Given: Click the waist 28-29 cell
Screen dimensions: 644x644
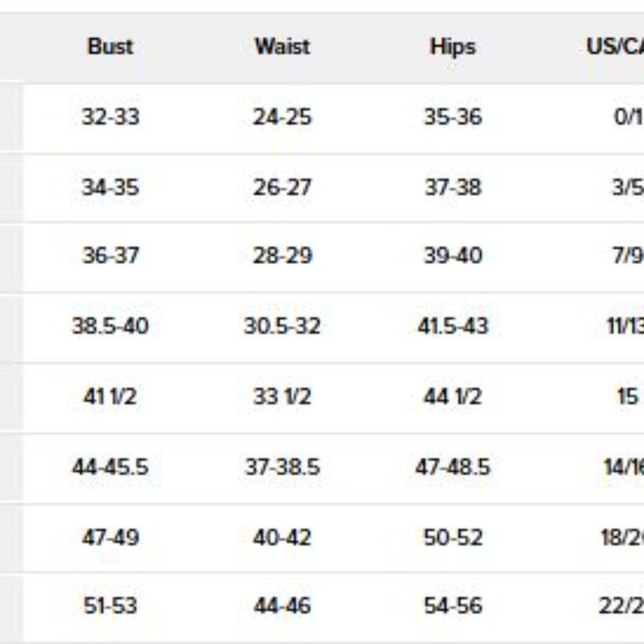Looking at the screenshot, I should pyautogui.click(x=282, y=255).
